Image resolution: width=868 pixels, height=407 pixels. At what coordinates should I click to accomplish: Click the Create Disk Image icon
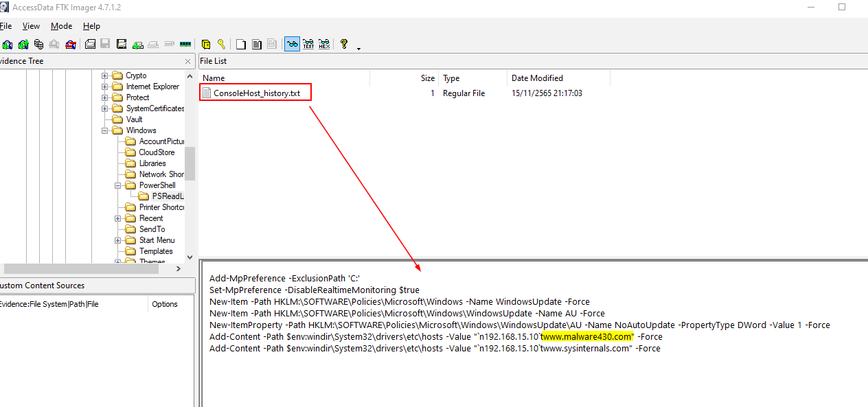tap(90, 45)
